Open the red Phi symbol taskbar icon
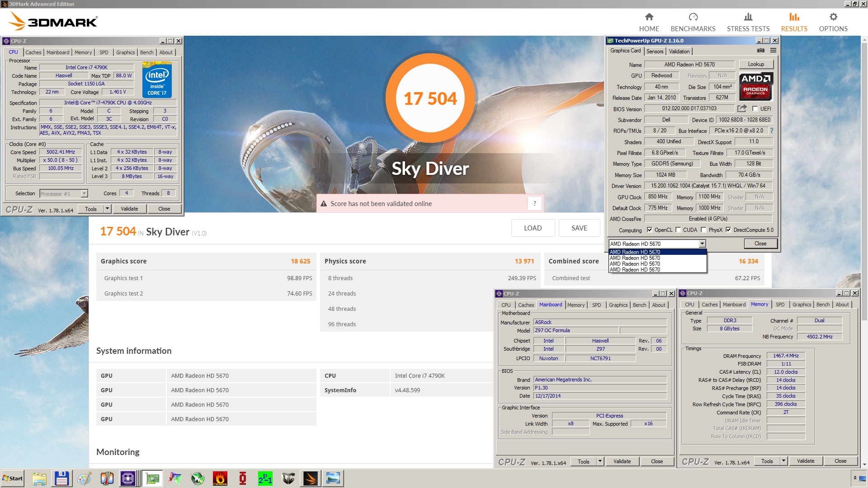Viewport: 868px width, 488px height. pos(243,479)
